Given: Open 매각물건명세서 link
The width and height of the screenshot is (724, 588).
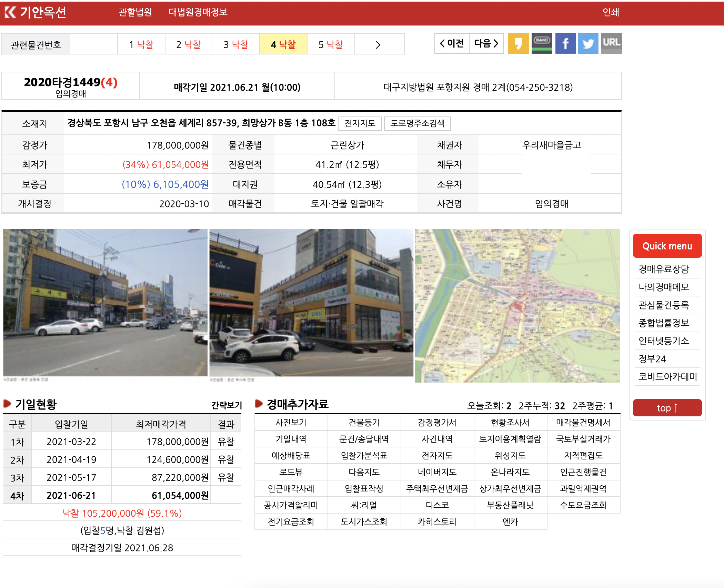Looking at the screenshot, I should [x=583, y=423].
